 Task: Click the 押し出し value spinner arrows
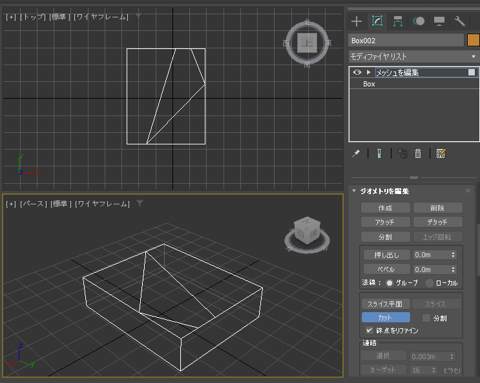tap(453, 255)
